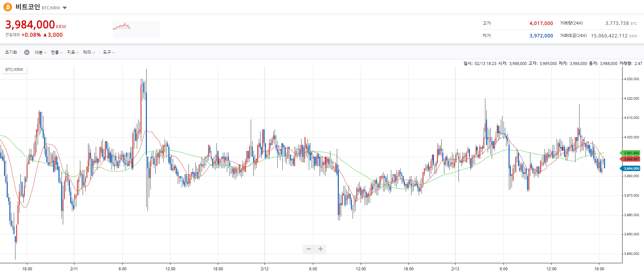Click the 초기화 reset button
This screenshot has height=272, width=644.
pos(11,52)
